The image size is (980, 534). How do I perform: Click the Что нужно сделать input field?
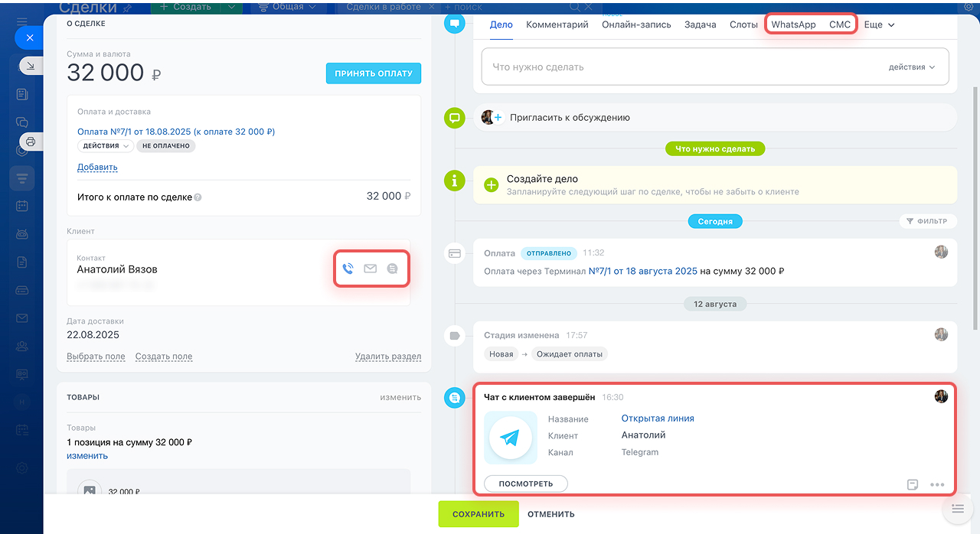715,67
